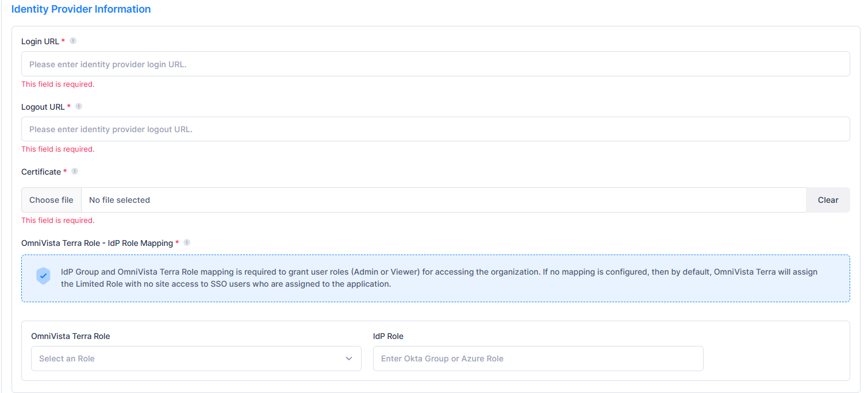868x393 pixels.
Task: Click the No file selected area
Action: coord(120,199)
